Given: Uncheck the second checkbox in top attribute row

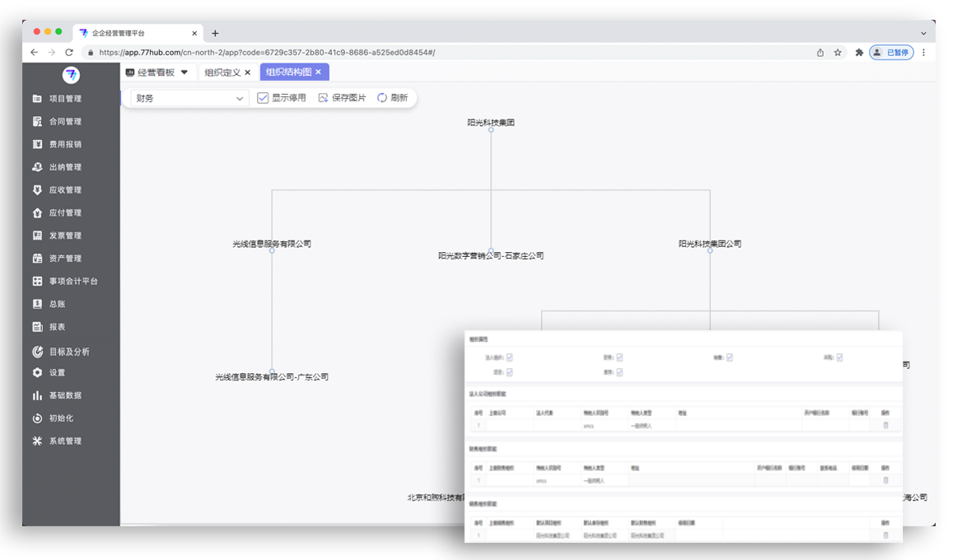Looking at the screenshot, I should click(x=619, y=357).
